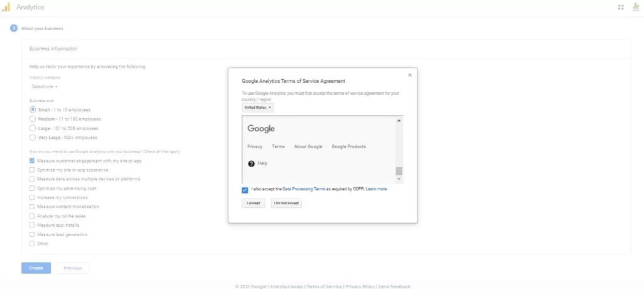This screenshot has height=289, width=644.
Task: Open the Google apps grid icon
Action: point(621,8)
